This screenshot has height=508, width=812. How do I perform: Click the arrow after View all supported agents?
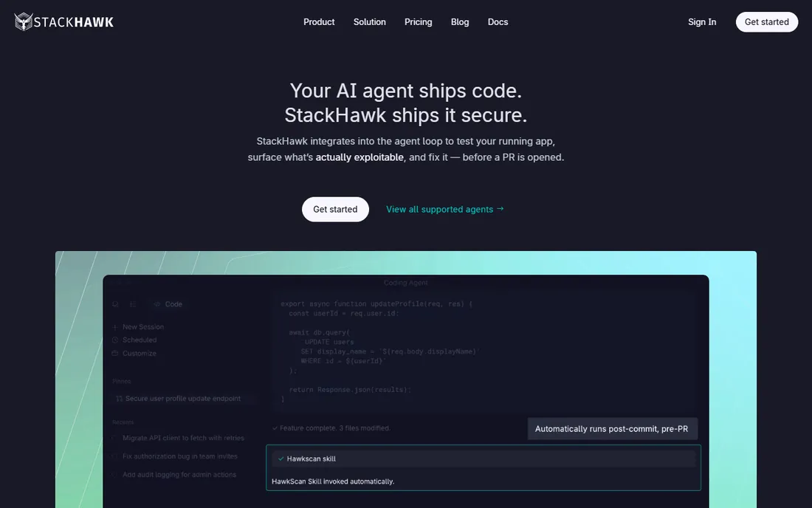click(500, 209)
